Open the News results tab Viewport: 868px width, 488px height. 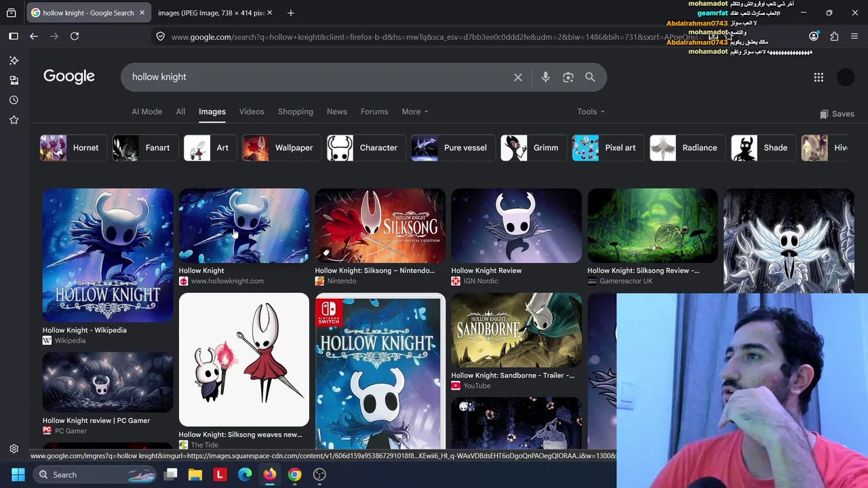337,112
